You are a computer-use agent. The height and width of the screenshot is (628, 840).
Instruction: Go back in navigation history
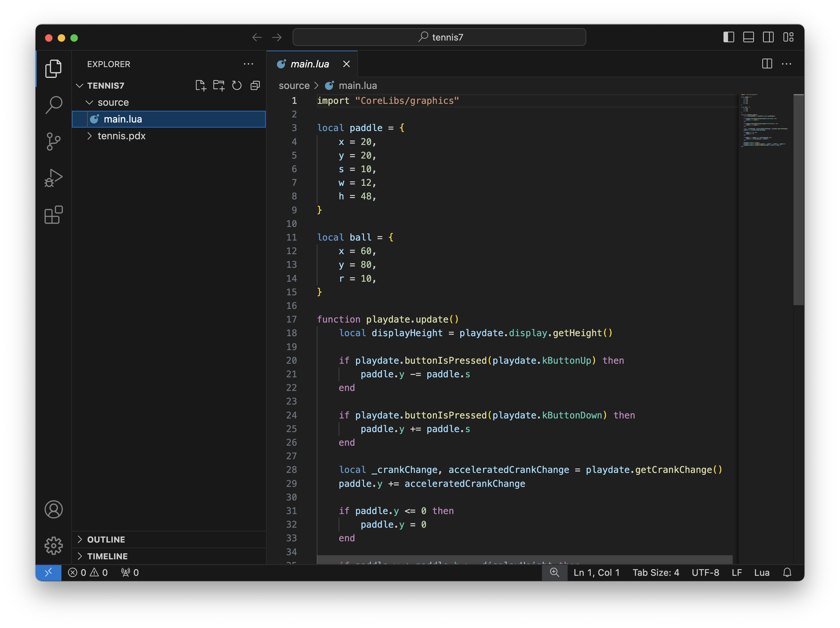coord(257,37)
